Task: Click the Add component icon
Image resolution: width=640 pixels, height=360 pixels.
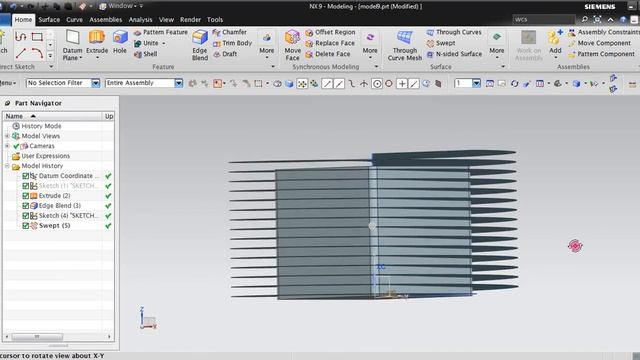Action: coord(555,42)
